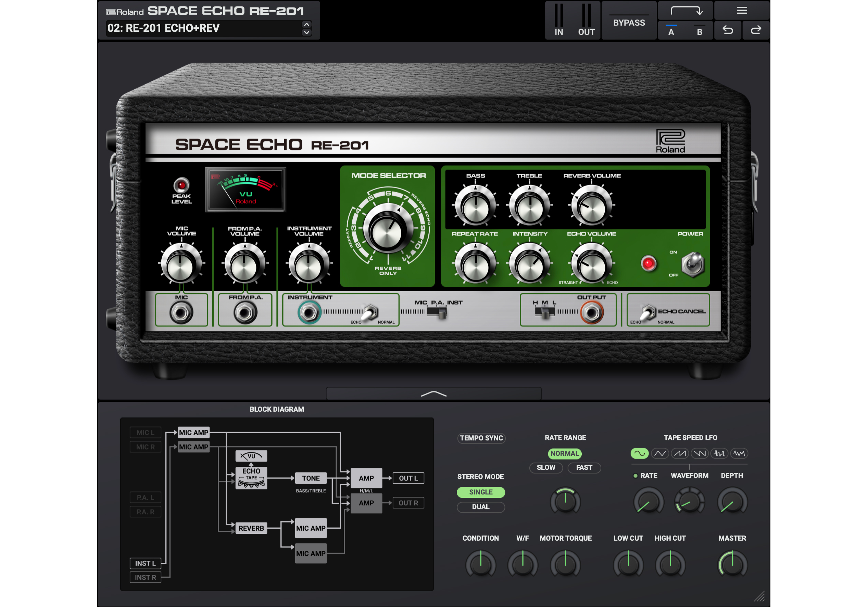Click the ECHO TAPE block in diagram
868x607 pixels.
[x=251, y=478]
